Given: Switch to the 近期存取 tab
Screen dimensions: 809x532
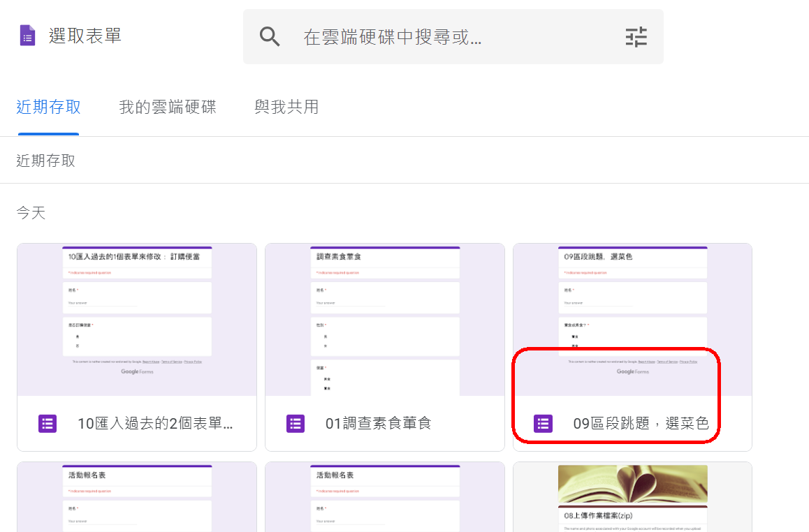Looking at the screenshot, I should pos(48,107).
